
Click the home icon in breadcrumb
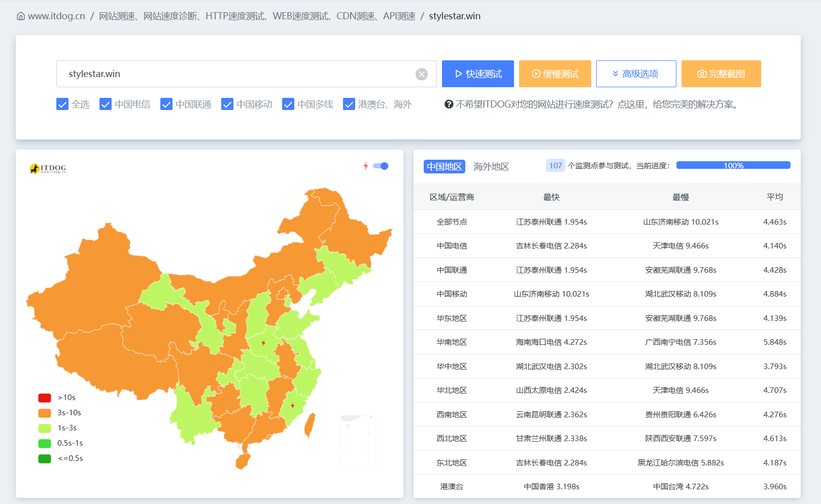21,16
